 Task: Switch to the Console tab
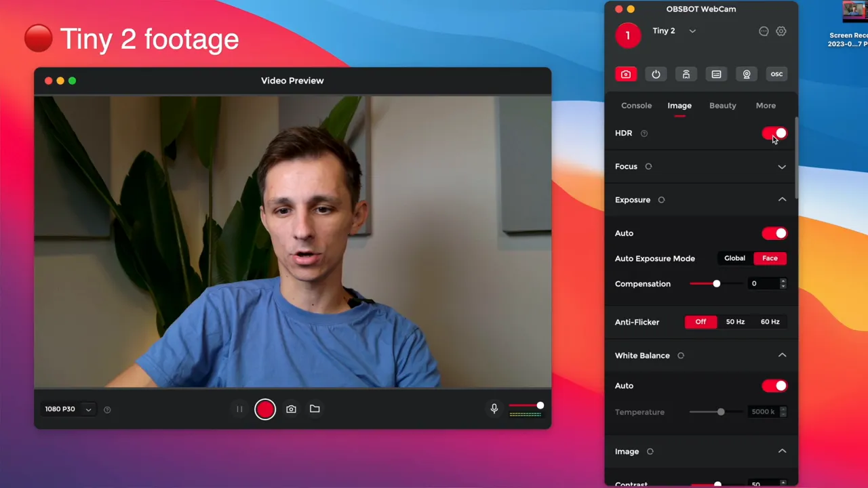point(636,106)
